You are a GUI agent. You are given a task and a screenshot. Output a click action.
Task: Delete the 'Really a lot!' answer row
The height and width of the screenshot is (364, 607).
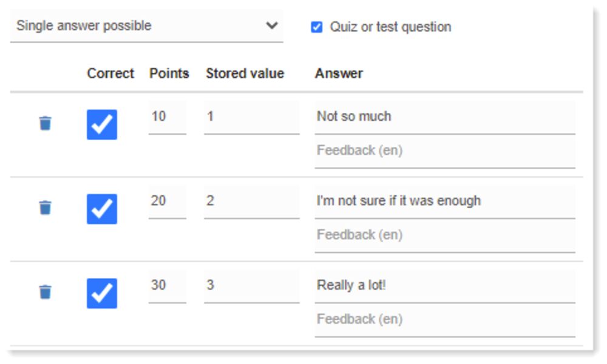tap(45, 292)
